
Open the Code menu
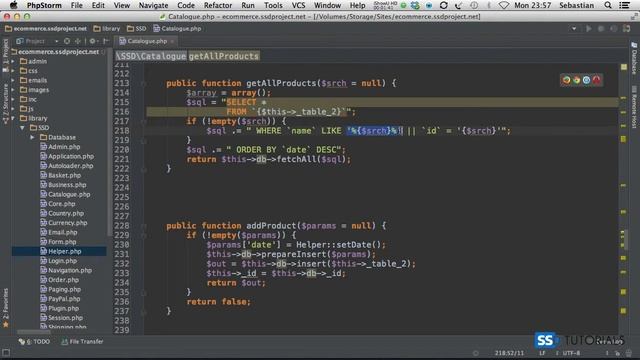(186, 5)
